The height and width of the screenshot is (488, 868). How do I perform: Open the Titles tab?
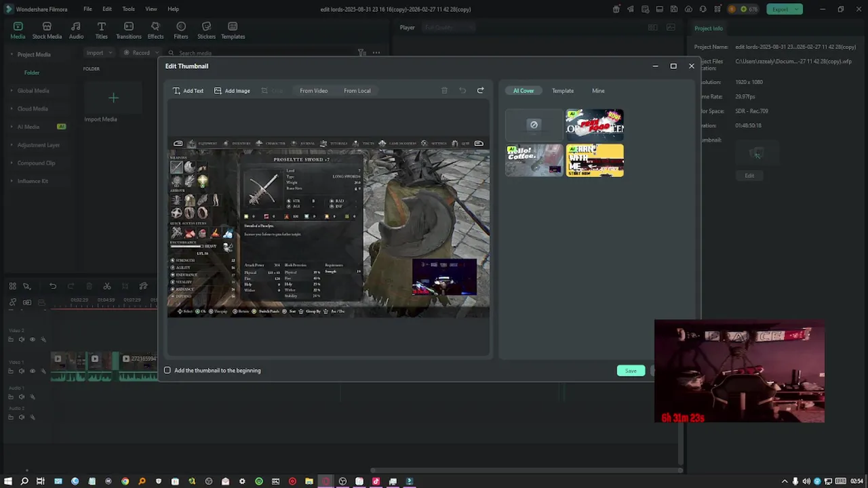pyautogui.click(x=101, y=30)
